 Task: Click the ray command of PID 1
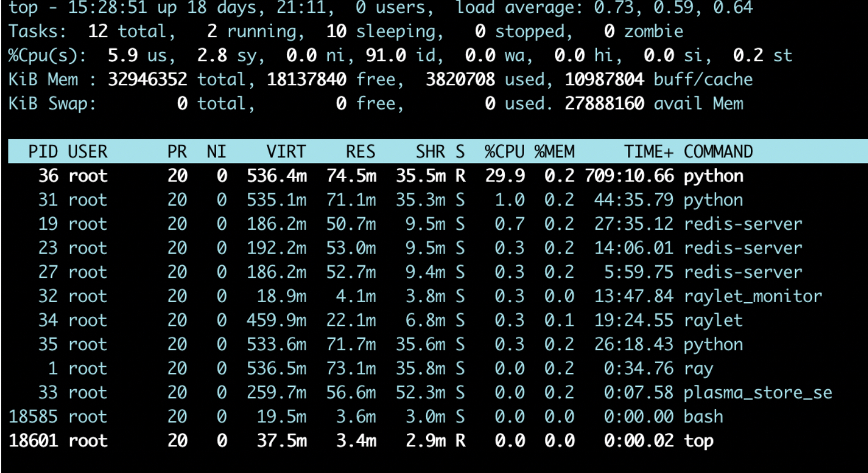[699, 369]
